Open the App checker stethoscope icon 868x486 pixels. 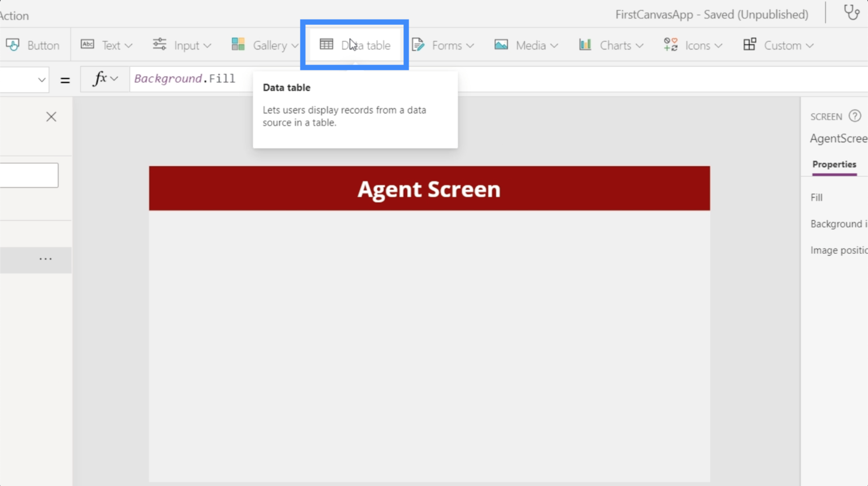click(x=851, y=12)
